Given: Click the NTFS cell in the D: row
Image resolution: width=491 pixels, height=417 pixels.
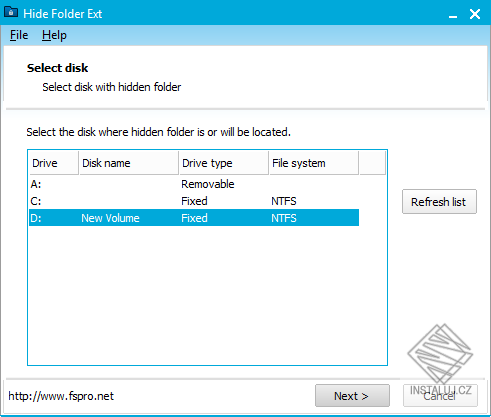Looking at the screenshot, I should click(284, 218).
